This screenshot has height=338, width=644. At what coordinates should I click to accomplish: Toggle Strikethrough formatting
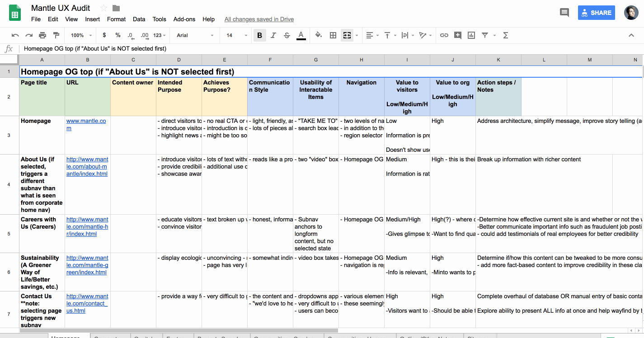click(287, 35)
